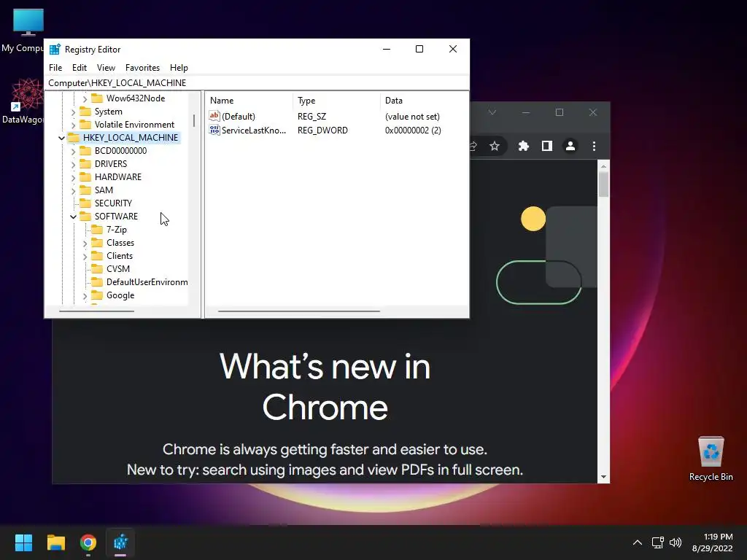Viewport: 747px width, 560px height.
Task: Expand the Classes key
Action: coord(85,244)
